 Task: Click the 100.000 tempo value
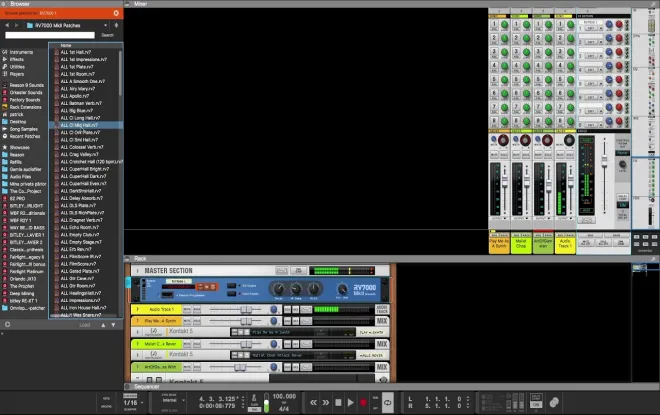(284, 396)
